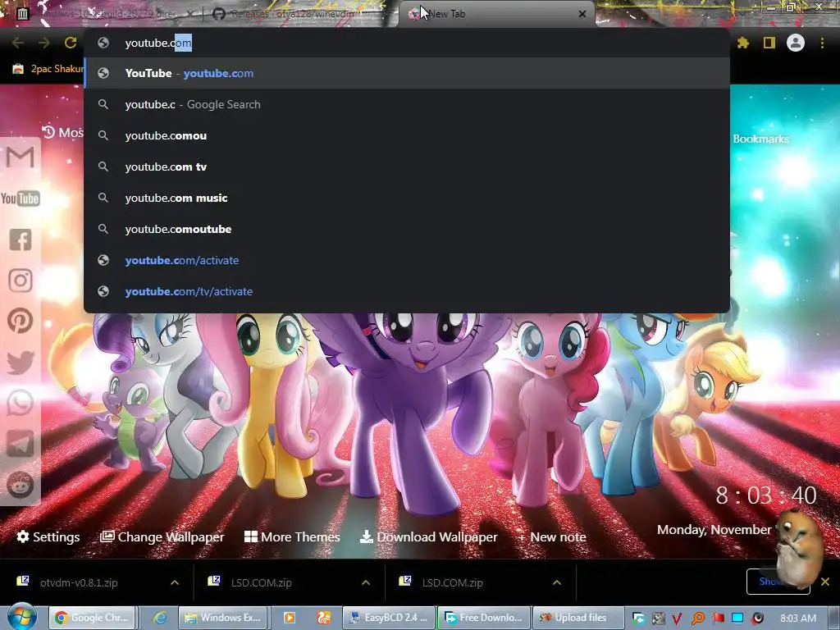Open Instagram shortcut in the sidebar
This screenshot has width=840, height=630.
click(21, 281)
